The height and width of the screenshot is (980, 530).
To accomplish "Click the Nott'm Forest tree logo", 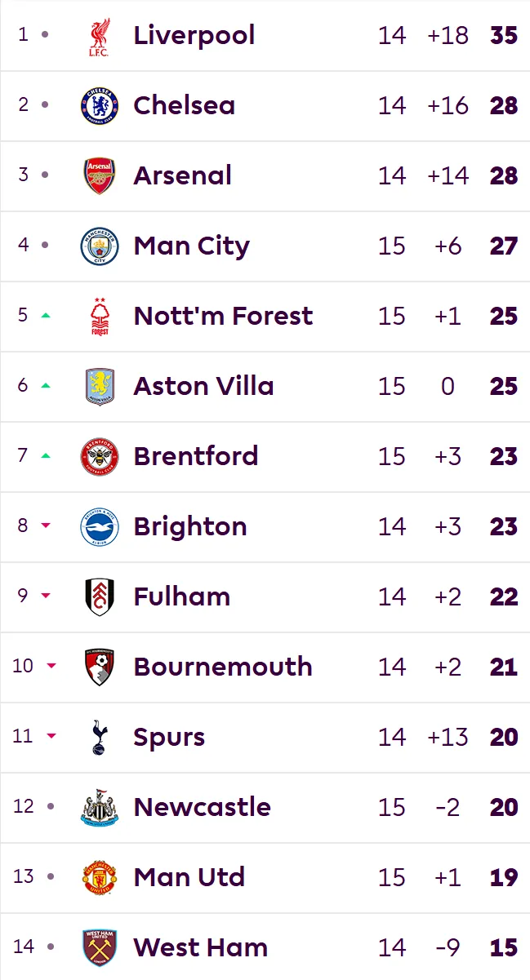I will (x=100, y=317).
